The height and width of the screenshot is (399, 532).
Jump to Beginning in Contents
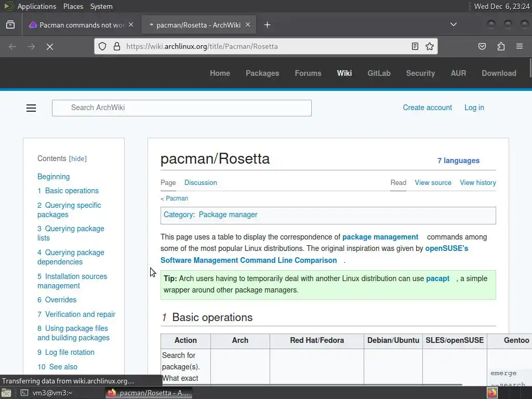pyautogui.click(x=54, y=177)
